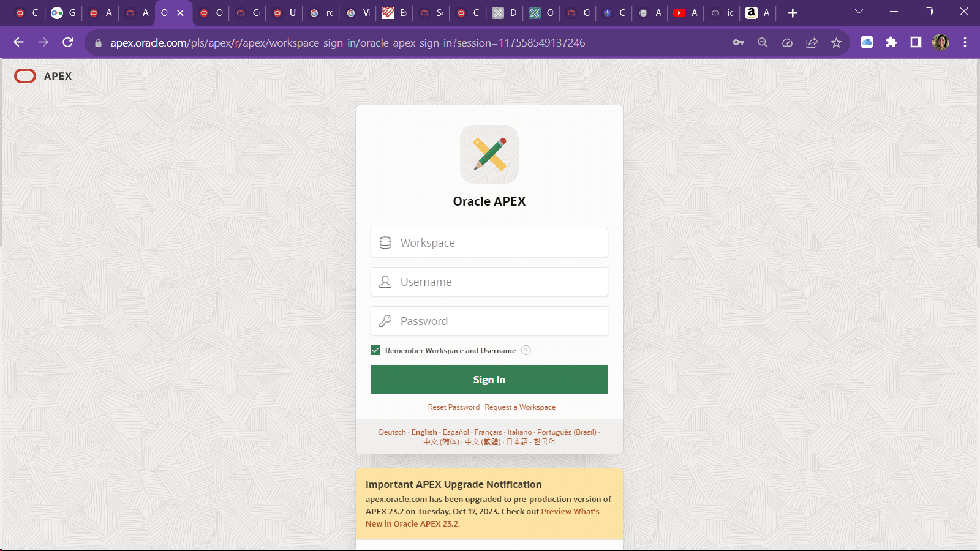Open the Chrome profile avatar

940,42
